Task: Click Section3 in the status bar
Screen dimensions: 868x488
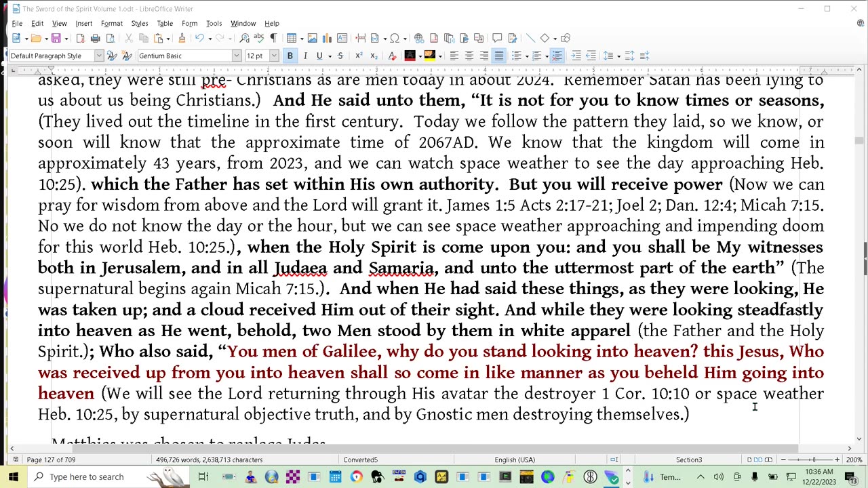Action: coord(688,460)
